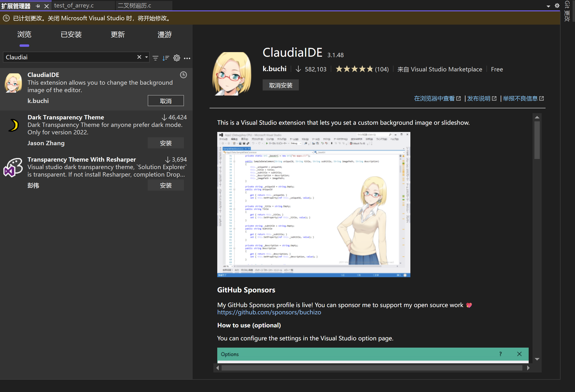The height and width of the screenshot is (392, 575).
Task: Expand the search box history dropdown
Action: pos(147,57)
